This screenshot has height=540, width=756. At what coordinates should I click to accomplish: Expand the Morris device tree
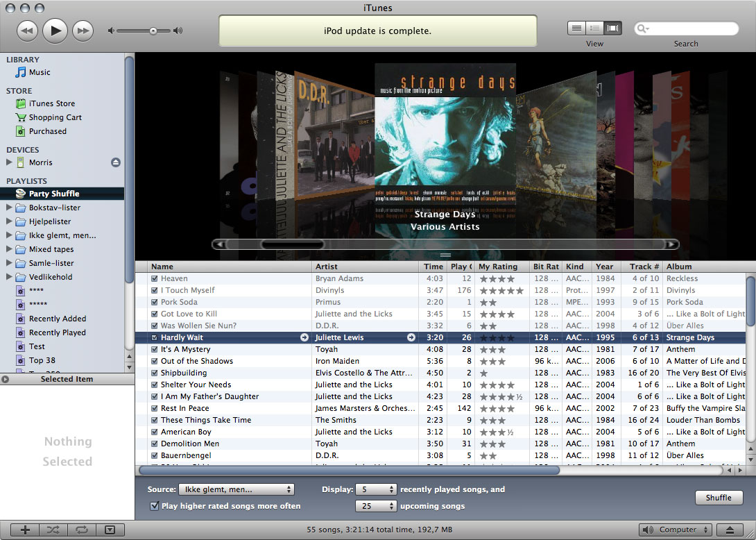tap(9, 162)
